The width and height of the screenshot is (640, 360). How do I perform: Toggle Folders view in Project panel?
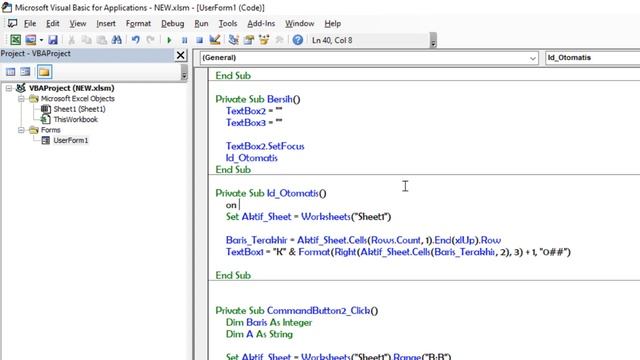coord(44,72)
